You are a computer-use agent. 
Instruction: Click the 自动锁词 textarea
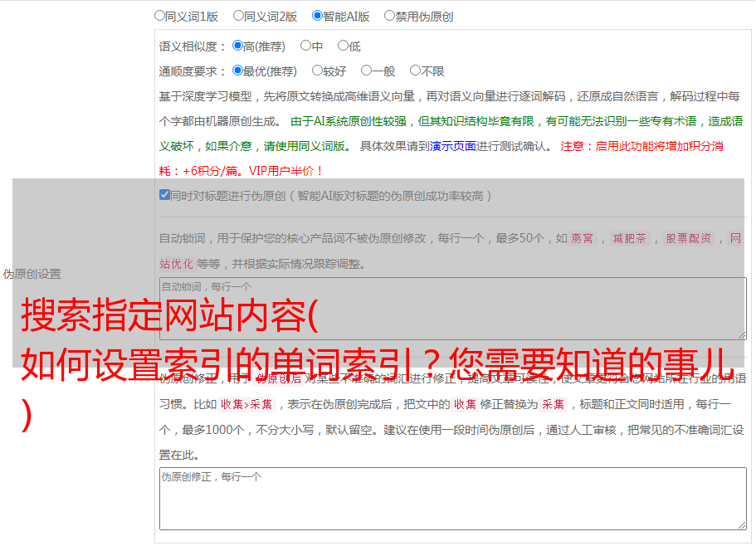[x=453, y=309]
